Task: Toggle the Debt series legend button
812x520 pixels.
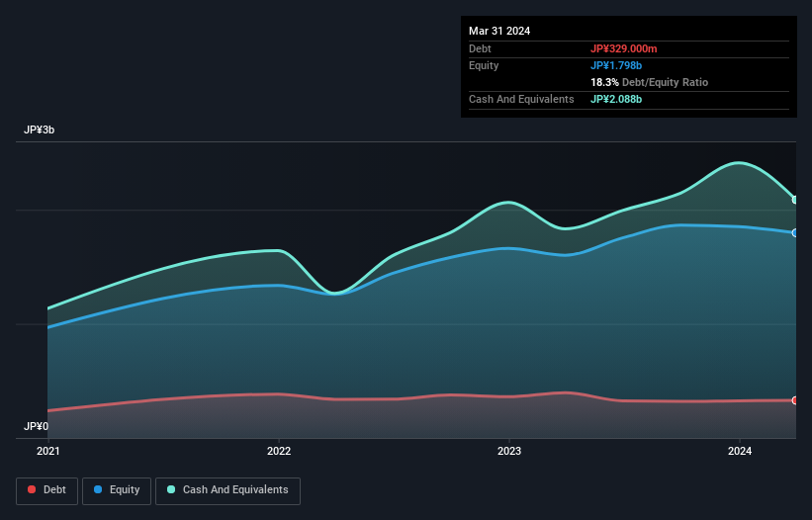Action: 47,490
